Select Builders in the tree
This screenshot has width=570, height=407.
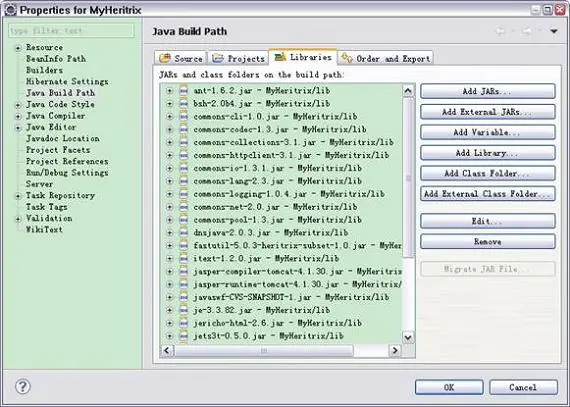(44, 70)
